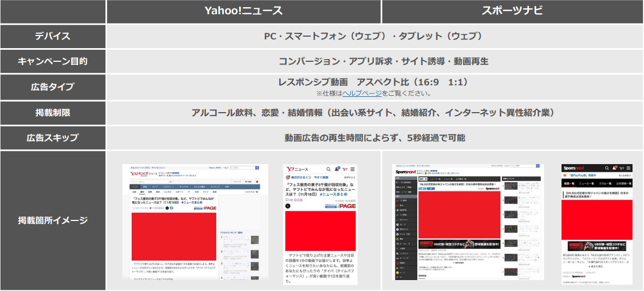Click search input field in Sportsnavi PC top bar

[x=524, y=166]
